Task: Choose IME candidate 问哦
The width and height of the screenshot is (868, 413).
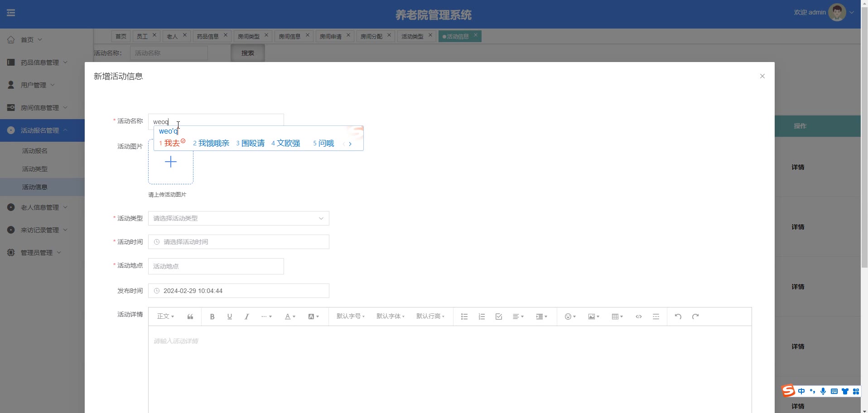Action: coord(323,143)
